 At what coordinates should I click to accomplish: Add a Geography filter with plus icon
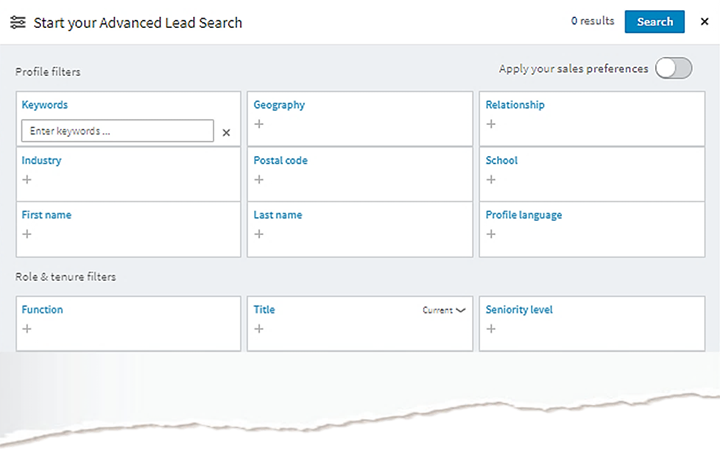pyautogui.click(x=259, y=124)
